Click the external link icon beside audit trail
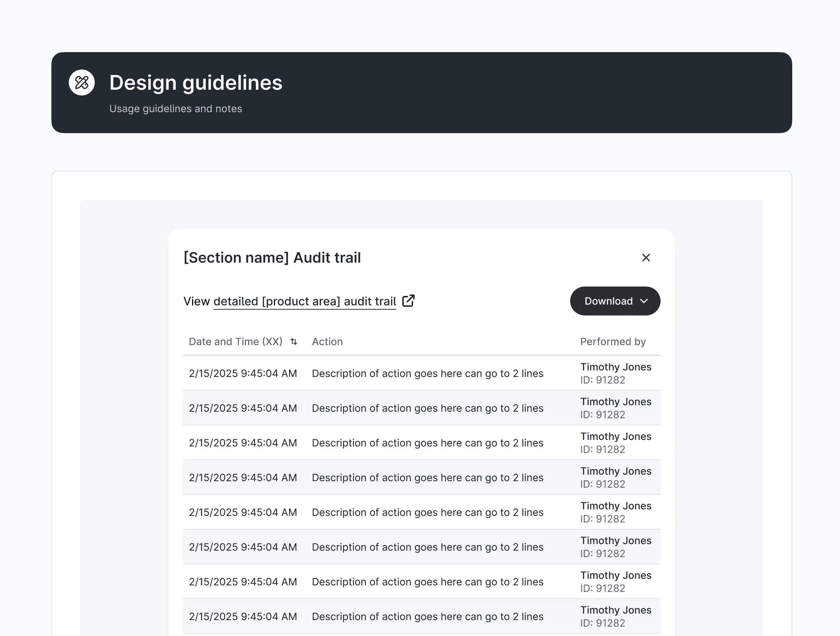This screenshot has width=840, height=636. (x=408, y=301)
